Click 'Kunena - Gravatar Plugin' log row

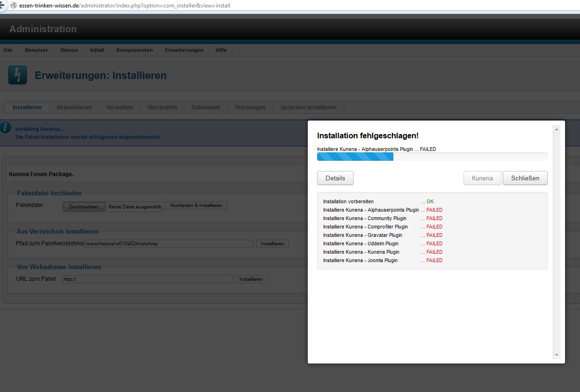tap(362, 235)
